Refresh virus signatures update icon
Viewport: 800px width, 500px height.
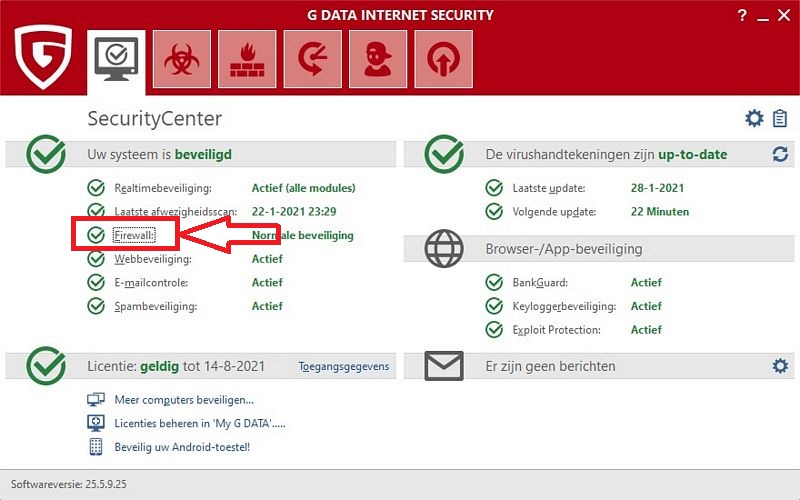point(780,154)
